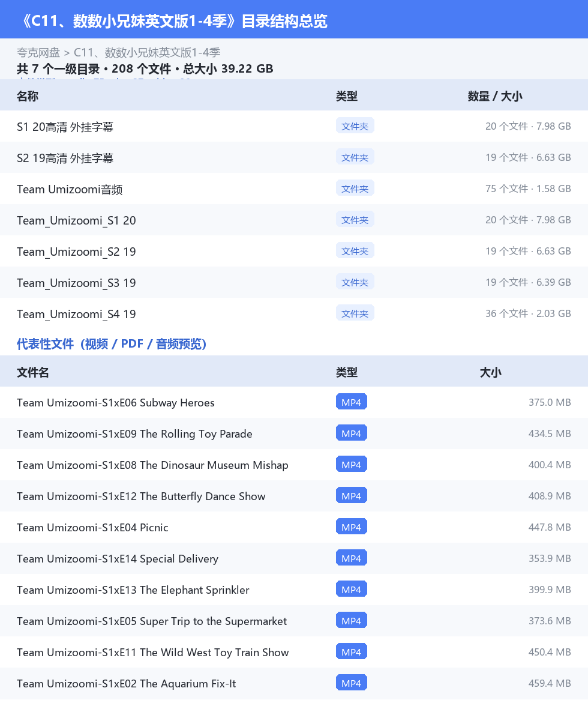Image resolution: width=588 pixels, height=718 pixels.
Task: Select file S1xE02 The Aquarium Fix-It
Action: click(x=294, y=683)
